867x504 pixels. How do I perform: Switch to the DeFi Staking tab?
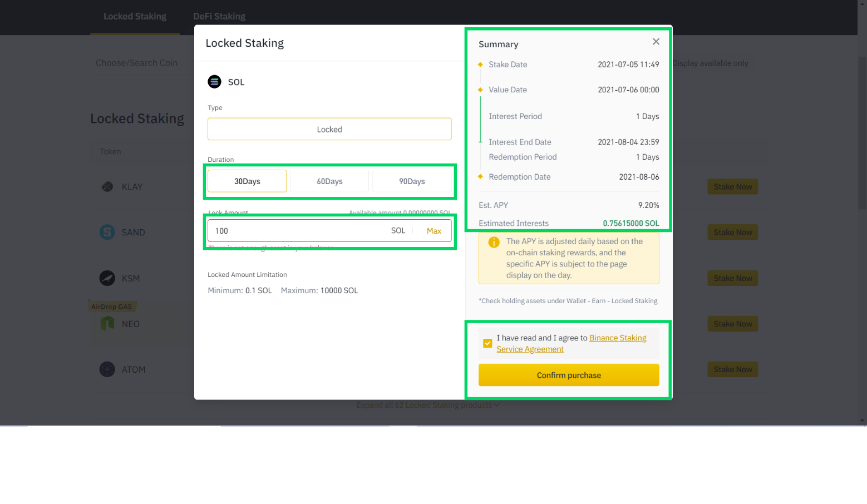tap(219, 17)
